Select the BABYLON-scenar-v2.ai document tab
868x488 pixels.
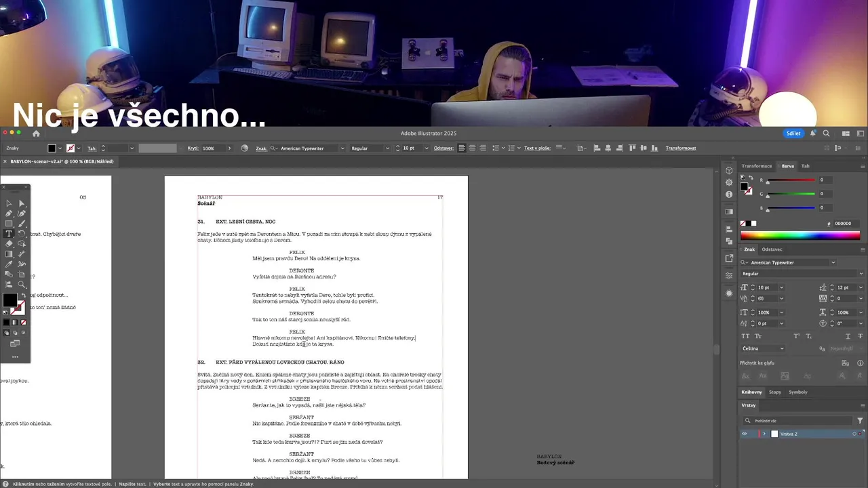62,161
